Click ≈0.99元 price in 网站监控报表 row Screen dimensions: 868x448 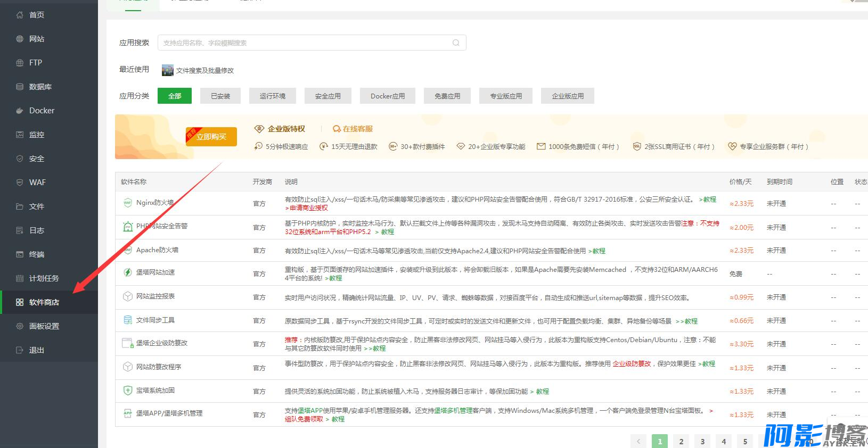[x=741, y=297]
